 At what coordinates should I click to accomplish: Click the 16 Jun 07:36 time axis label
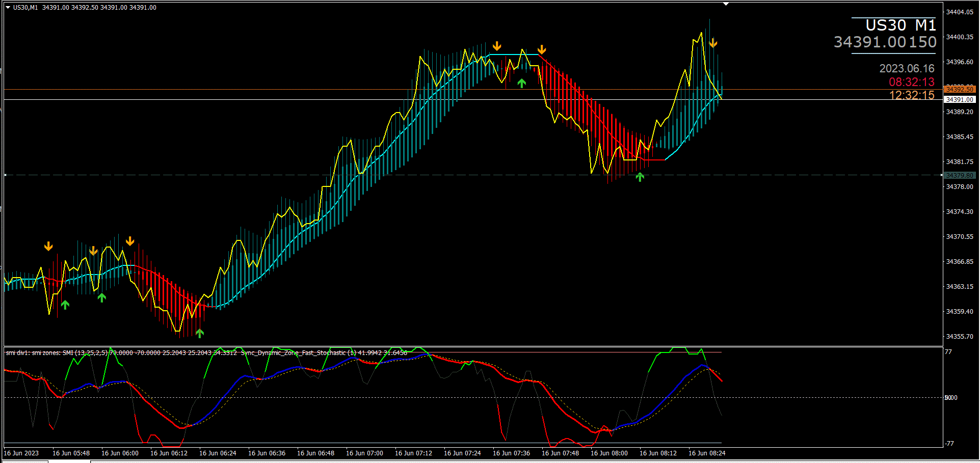tap(511, 453)
